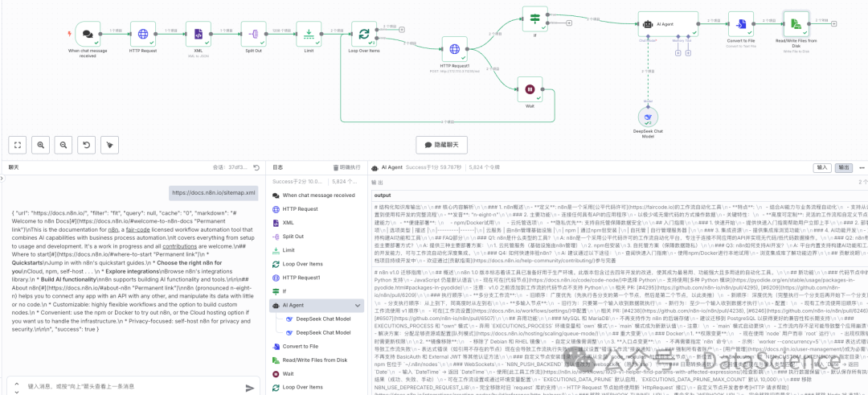Reset the chat session with refresh icon
868x395 pixels.
256,167
